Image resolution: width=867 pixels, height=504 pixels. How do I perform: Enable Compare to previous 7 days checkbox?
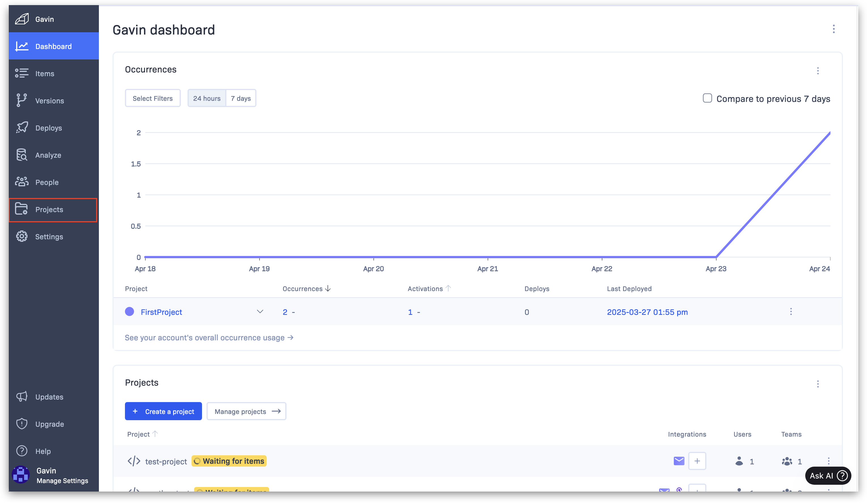click(x=707, y=98)
